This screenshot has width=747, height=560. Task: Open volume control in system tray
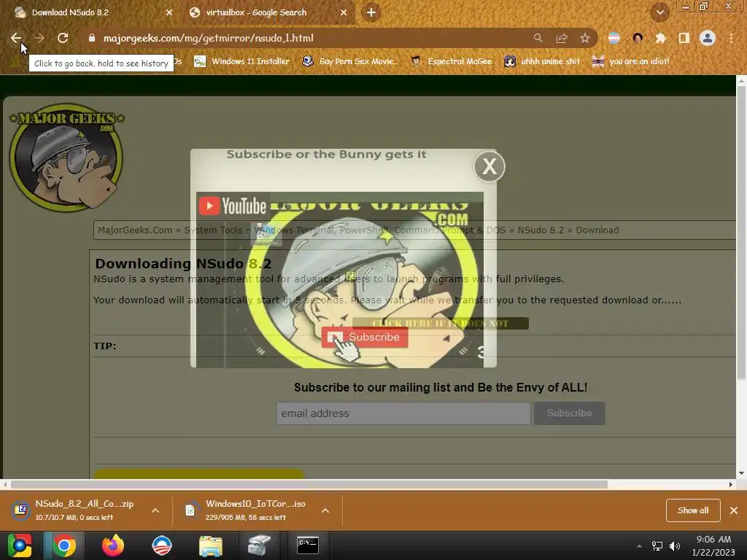point(675,546)
